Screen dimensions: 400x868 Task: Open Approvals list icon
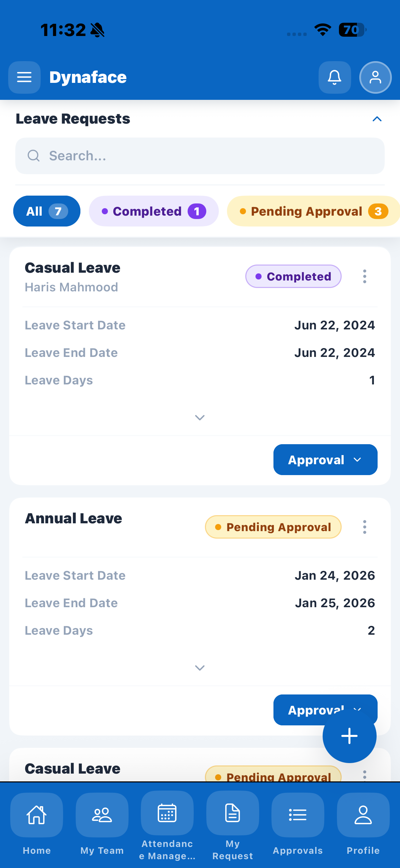298,815
